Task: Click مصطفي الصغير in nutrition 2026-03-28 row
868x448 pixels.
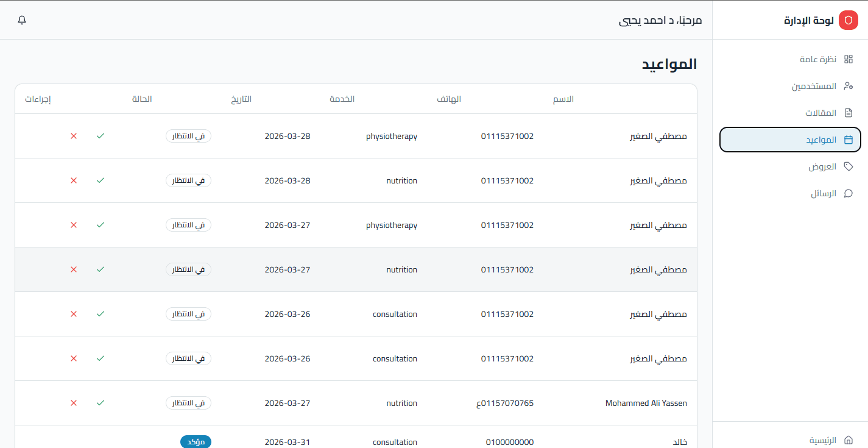Action: pyautogui.click(x=658, y=180)
